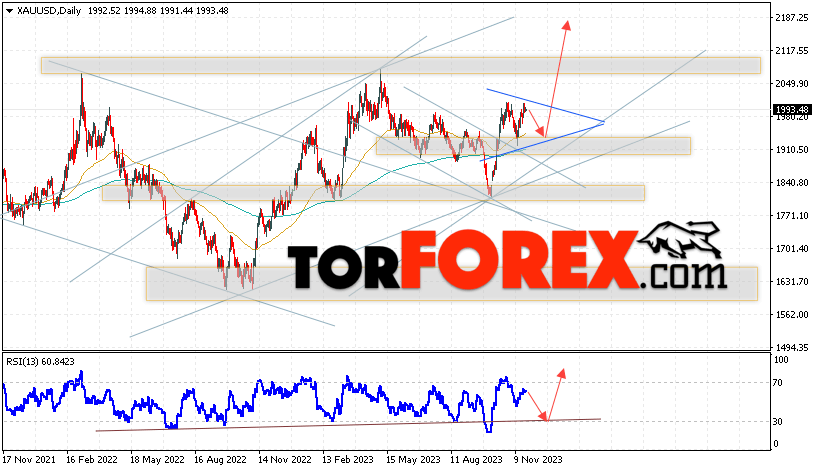Select the 1494.35 price axis label
Viewport: 816px width, 471px height.
[792, 347]
